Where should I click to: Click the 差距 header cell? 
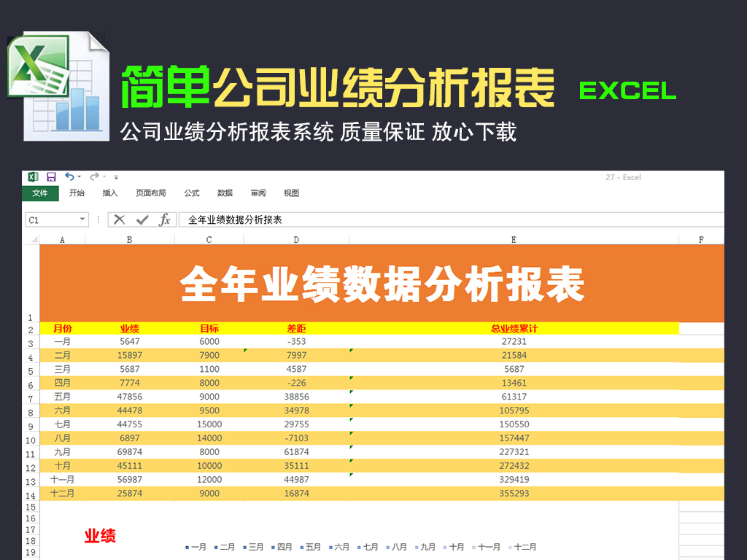(x=296, y=329)
